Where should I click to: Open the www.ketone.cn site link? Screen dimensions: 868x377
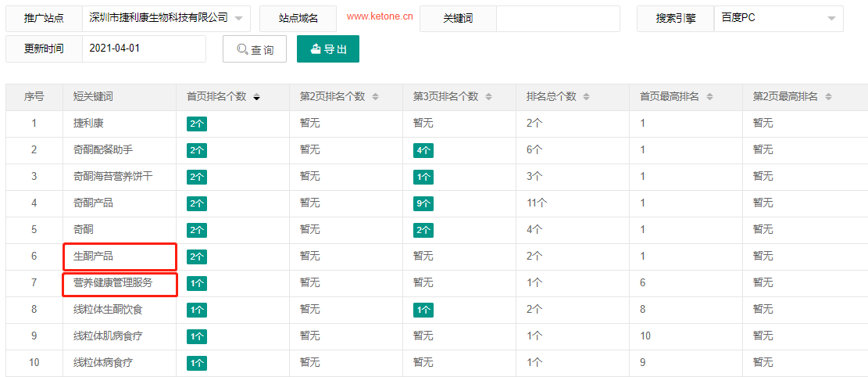(x=380, y=16)
